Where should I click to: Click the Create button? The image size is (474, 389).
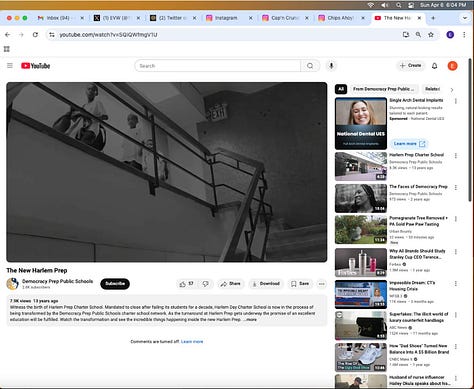410,65
